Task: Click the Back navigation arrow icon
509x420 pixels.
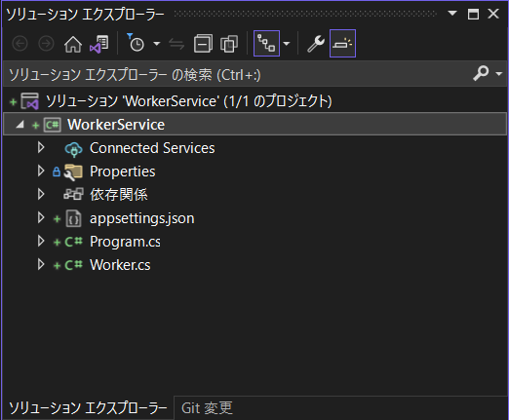Action: (20, 44)
